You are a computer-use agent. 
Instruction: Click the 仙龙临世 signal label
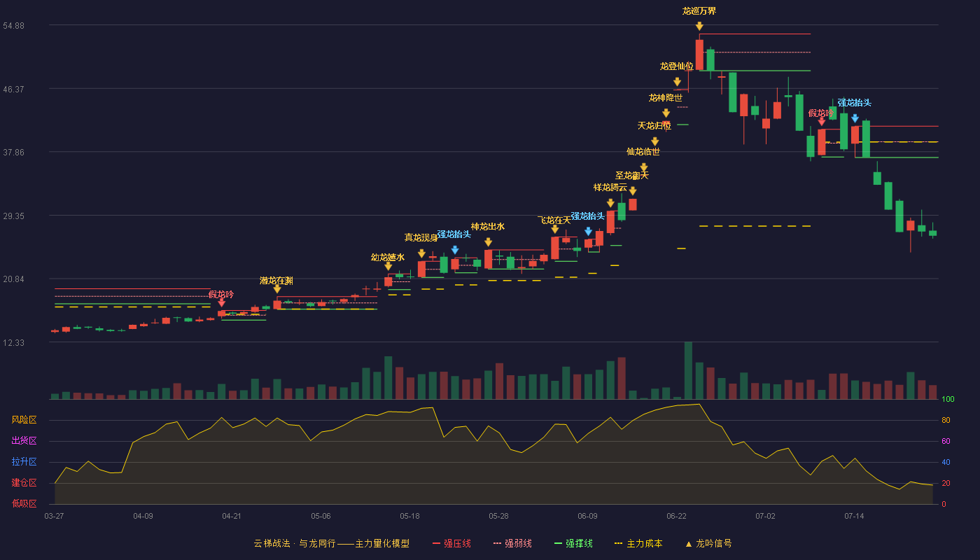click(643, 152)
